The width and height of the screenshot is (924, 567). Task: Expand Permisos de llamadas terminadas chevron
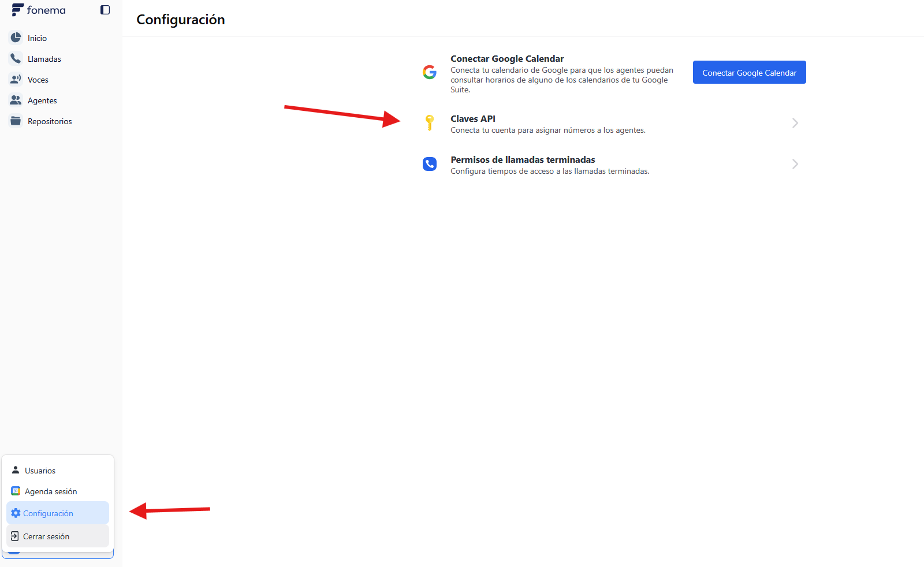pos(795,164)
